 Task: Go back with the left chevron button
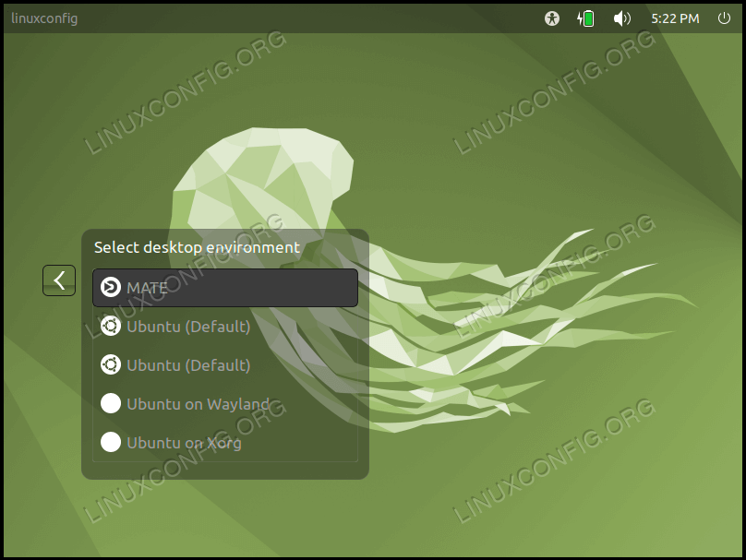59,280
